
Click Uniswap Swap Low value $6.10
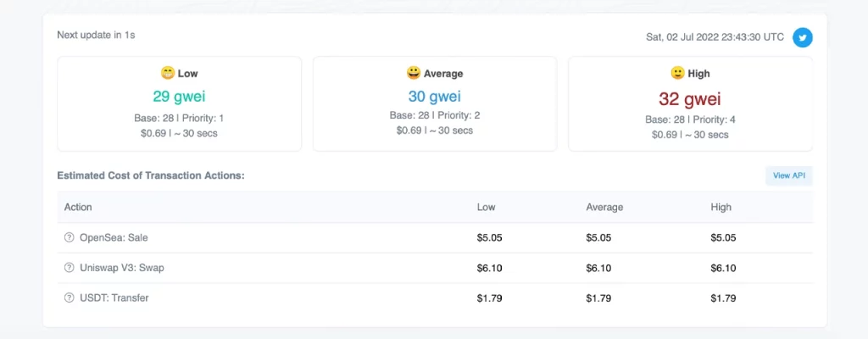(489, 268)
